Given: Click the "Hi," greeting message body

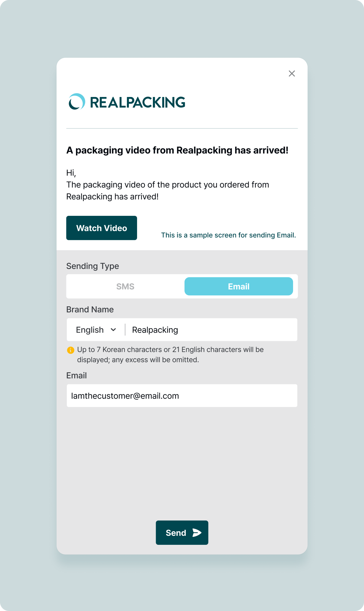Looking at the screenshot, I should point(167,185).
